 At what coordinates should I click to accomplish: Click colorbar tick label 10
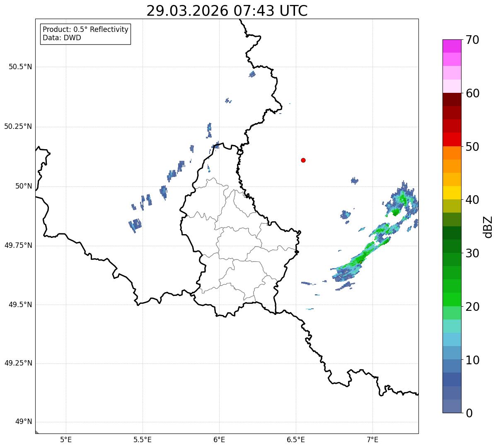[472, 360]
